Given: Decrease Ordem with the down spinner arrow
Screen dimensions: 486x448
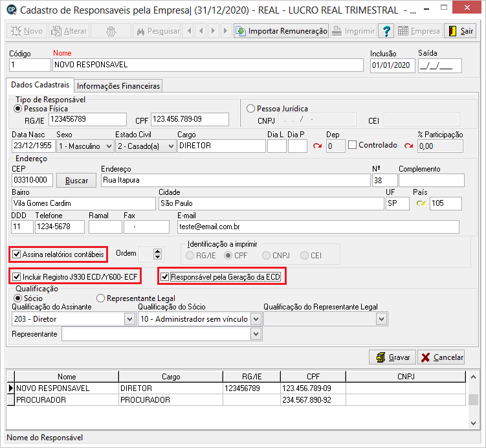Looking at the screenshot, I should click(x=157, y=257).
